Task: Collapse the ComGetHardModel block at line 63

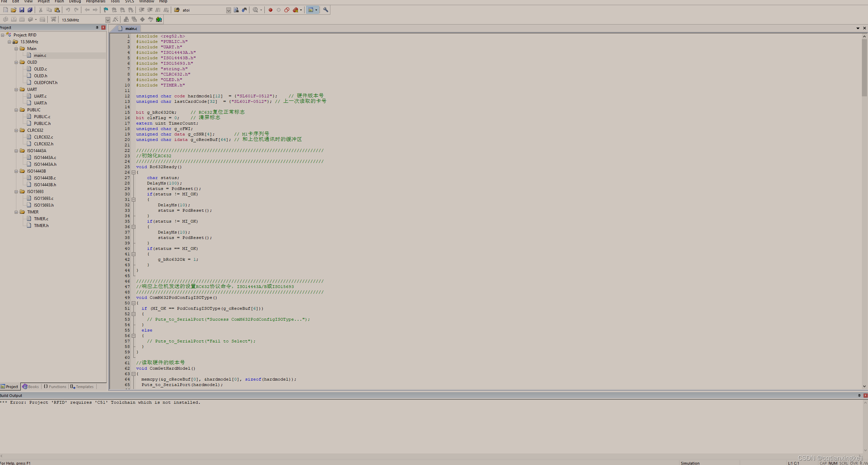Action: pyautogui.click(x=133, y=374)
